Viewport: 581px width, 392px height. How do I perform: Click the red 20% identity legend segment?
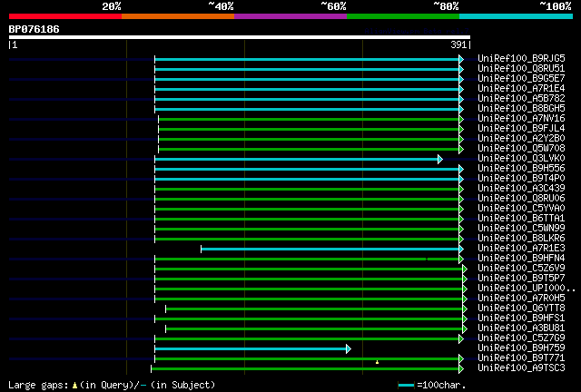65,16
